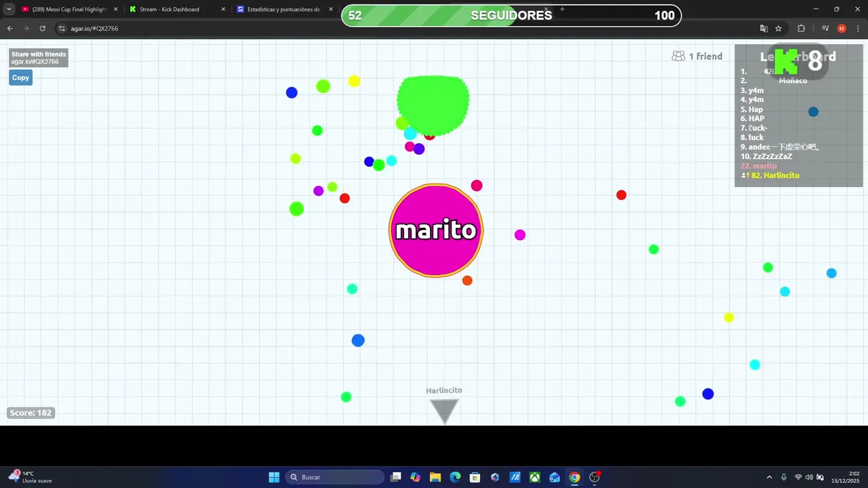
Task: Switch to Google Chrome in the taskbar
Action: pyautogui.click(x=574, y=477)
